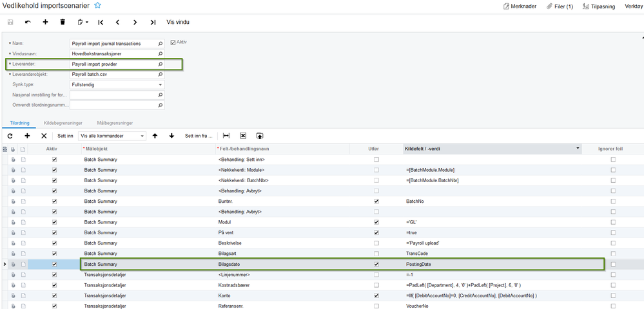The image size is (644, 309).
Task: Click the Vis vindu button
Action: (178, 22)
